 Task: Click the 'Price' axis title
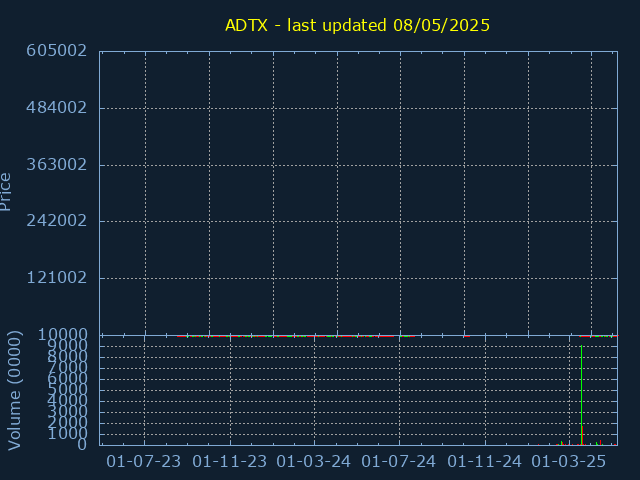point(5,192)
